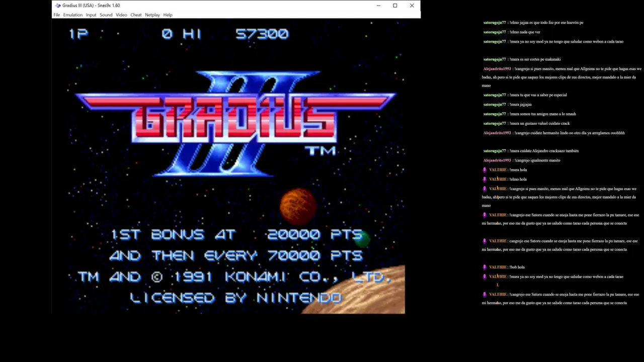The image size is (644, 362).
Task: Select chat message "!mura es ser cortes pe makanaki"
Action: click(534, 59)
